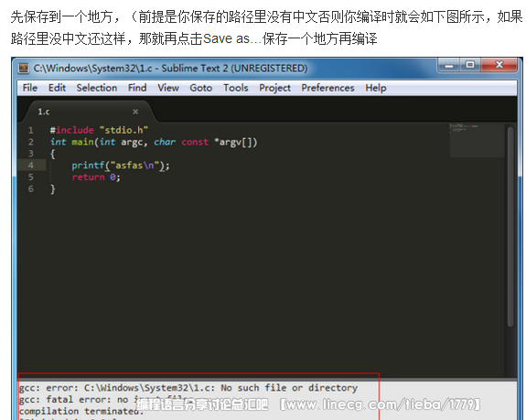
Task: Close the 1.c tab with its x
Action: tap(135, 112)
